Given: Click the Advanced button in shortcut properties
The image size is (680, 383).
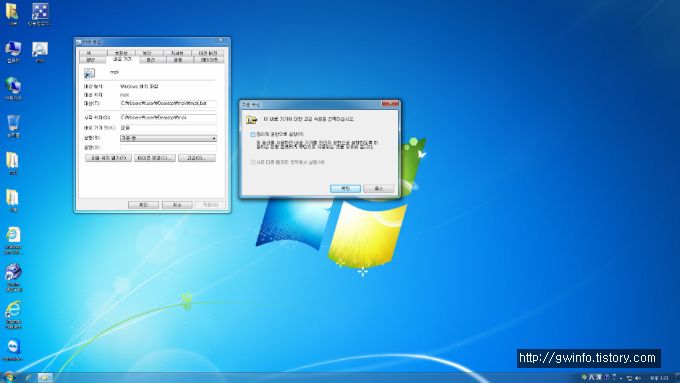Looking at the screenshot, I should click(196, 158).
